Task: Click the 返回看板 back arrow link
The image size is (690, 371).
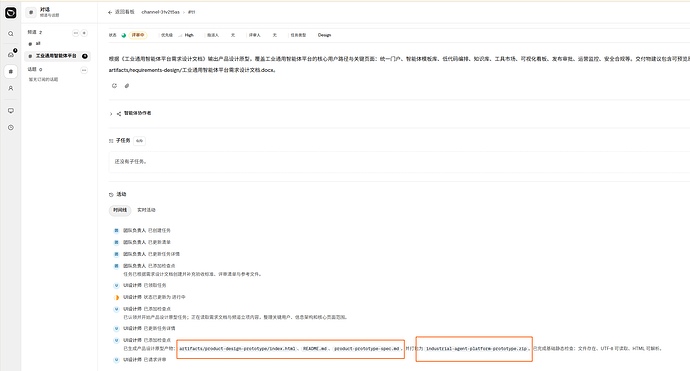Action: tap(121, 12)
